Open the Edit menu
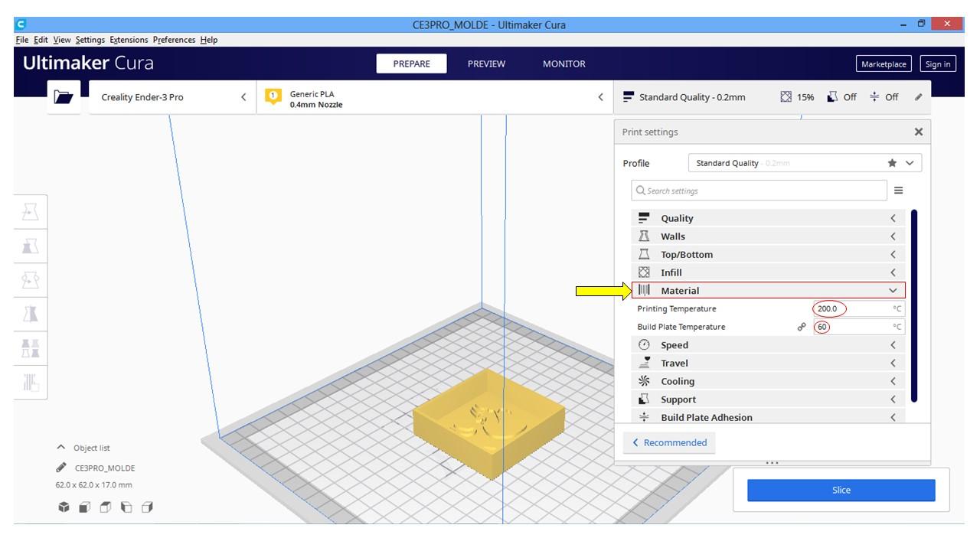 tap(41, 40)
